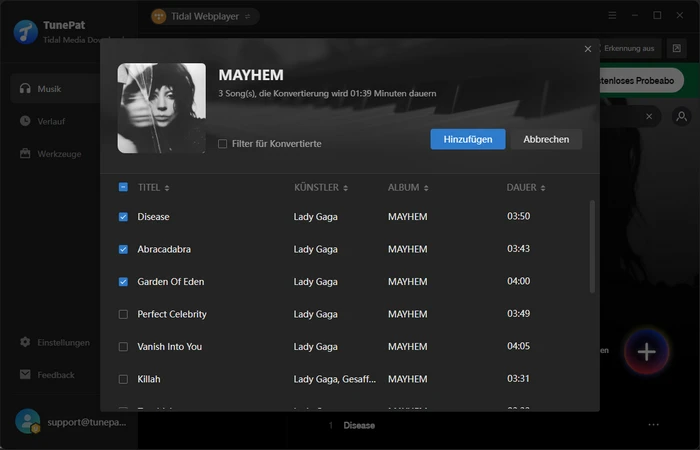The image size is (700, 450).
Task: Sort by TITEL column arrows
Action: click(x=167, y=188)
